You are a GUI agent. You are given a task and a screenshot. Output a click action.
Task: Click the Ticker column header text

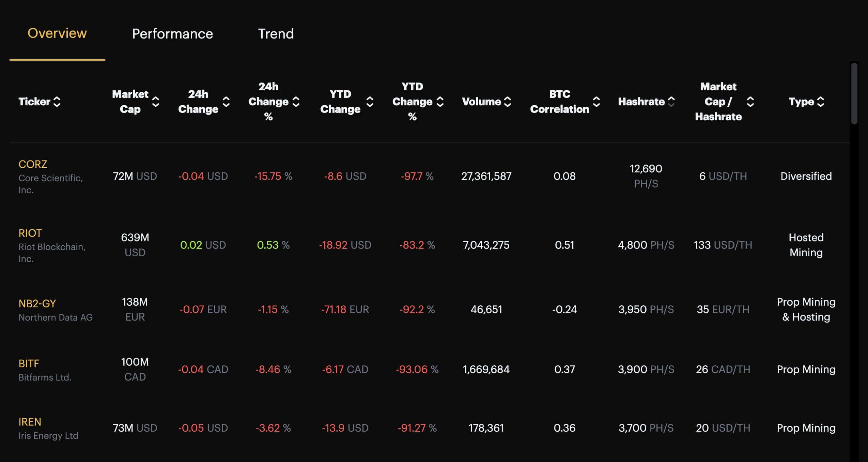[x=34, y=102]
